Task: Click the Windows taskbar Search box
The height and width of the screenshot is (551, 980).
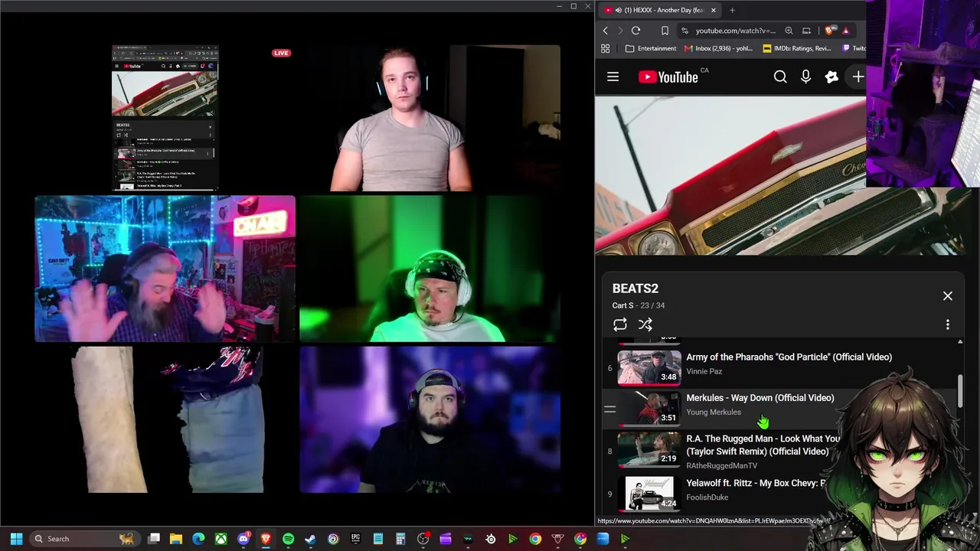Action: (83, 539)
